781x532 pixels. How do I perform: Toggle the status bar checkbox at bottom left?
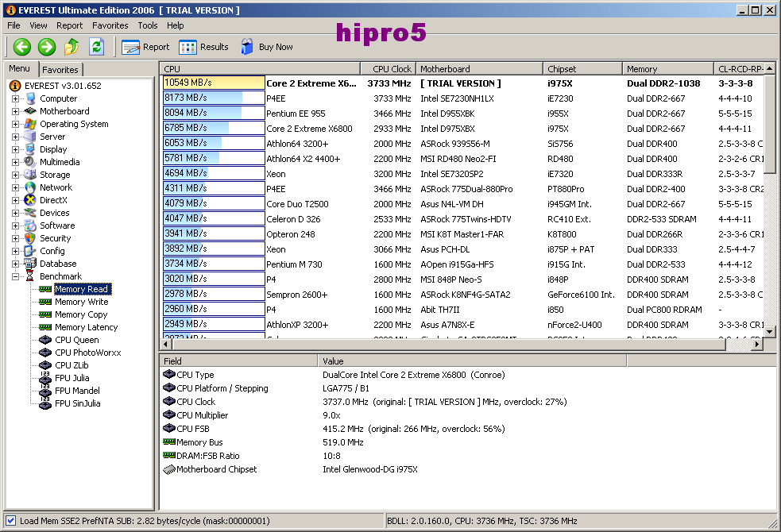click(10, 521)
